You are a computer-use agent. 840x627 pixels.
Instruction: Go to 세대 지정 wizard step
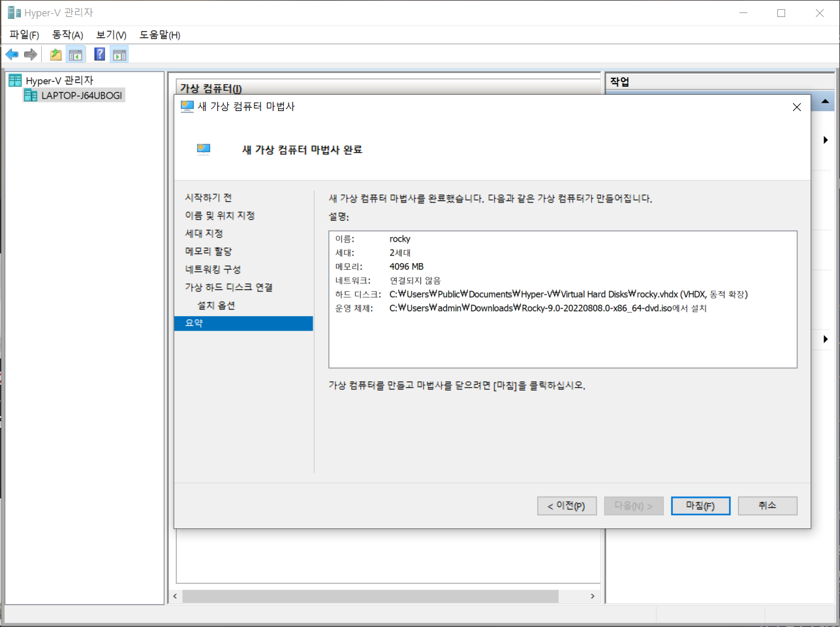[204, 233]
